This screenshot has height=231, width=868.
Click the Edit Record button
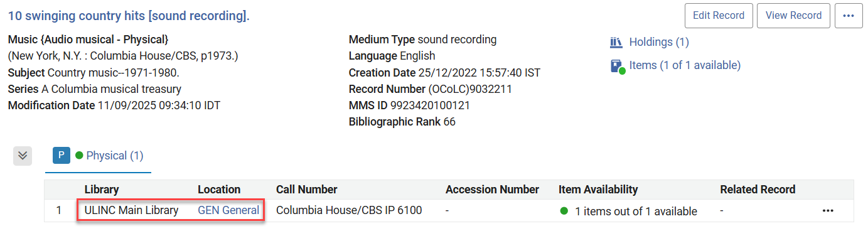pos(719,16)
